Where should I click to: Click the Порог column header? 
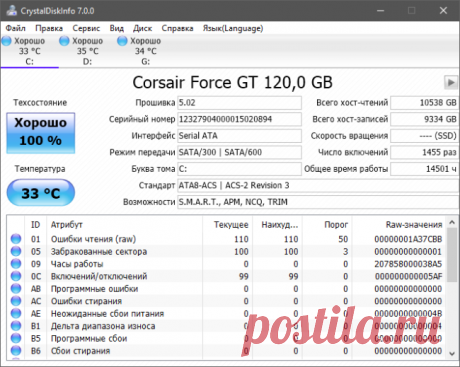[327, 225]
